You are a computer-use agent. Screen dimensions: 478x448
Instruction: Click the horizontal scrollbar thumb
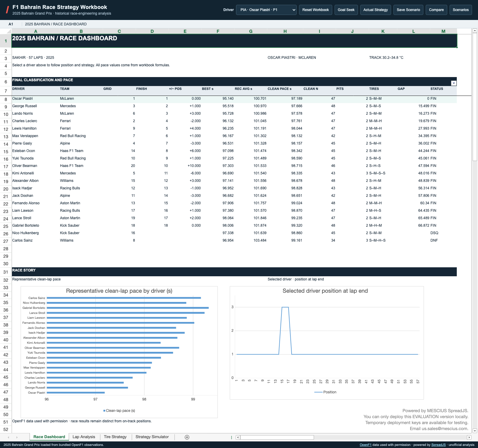[x=277, y=437]
